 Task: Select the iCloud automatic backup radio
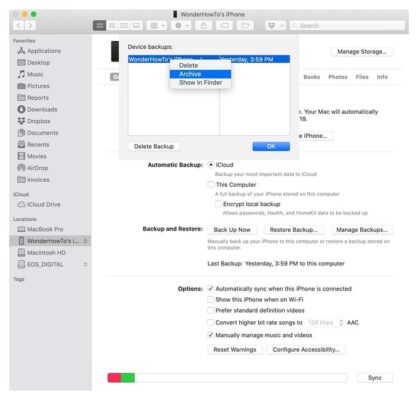(x=211, y=165)
